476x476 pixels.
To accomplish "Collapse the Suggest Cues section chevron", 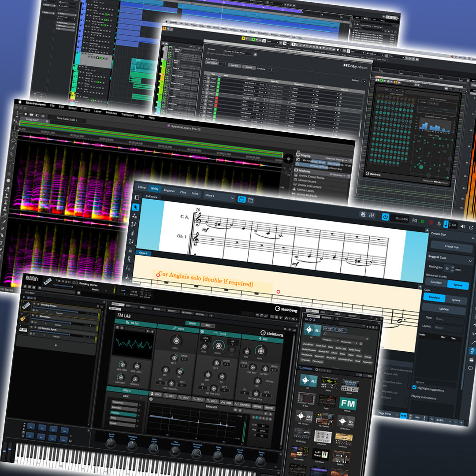I will point(470,261).
